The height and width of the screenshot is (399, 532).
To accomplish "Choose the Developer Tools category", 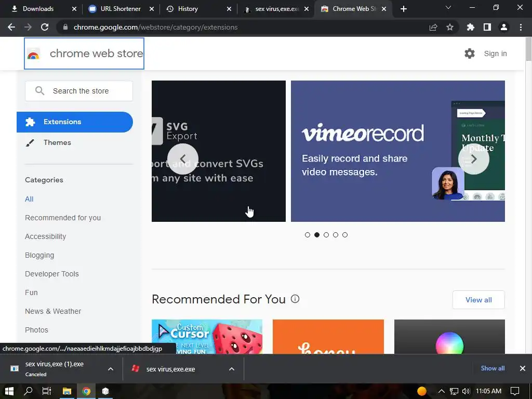I will 52,274.
